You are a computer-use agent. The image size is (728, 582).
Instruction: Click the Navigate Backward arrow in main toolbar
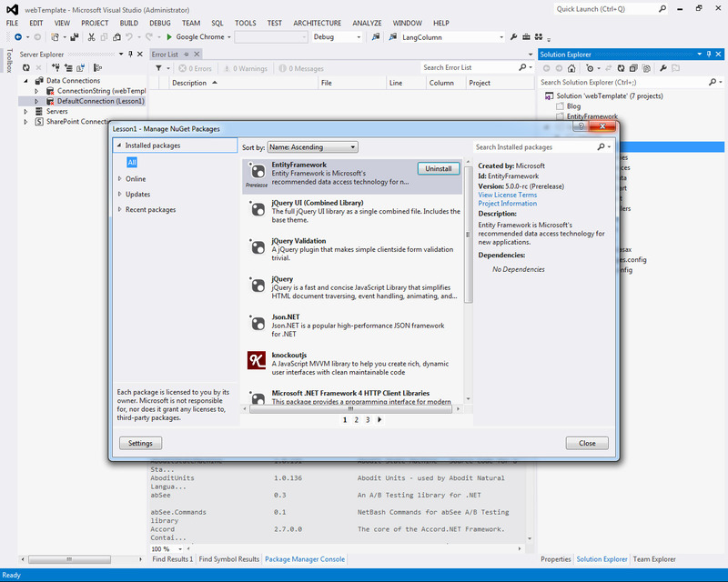click(x=18, y=37)
